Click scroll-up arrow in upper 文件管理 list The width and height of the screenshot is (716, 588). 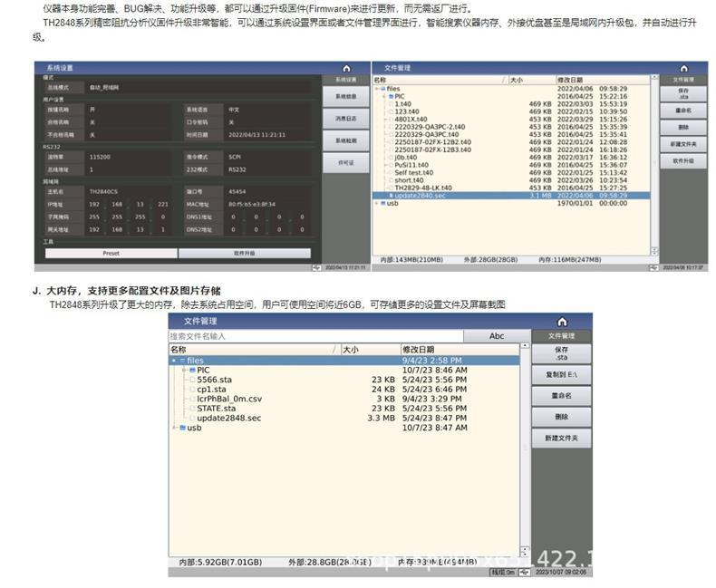click(x=654, y=78)
